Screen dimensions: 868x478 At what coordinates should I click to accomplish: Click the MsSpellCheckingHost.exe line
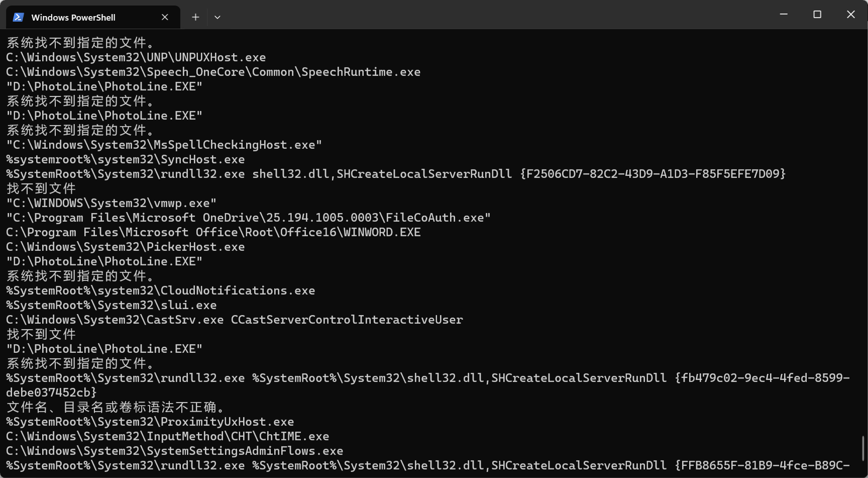pyautogui.click(x=164, y=145)
